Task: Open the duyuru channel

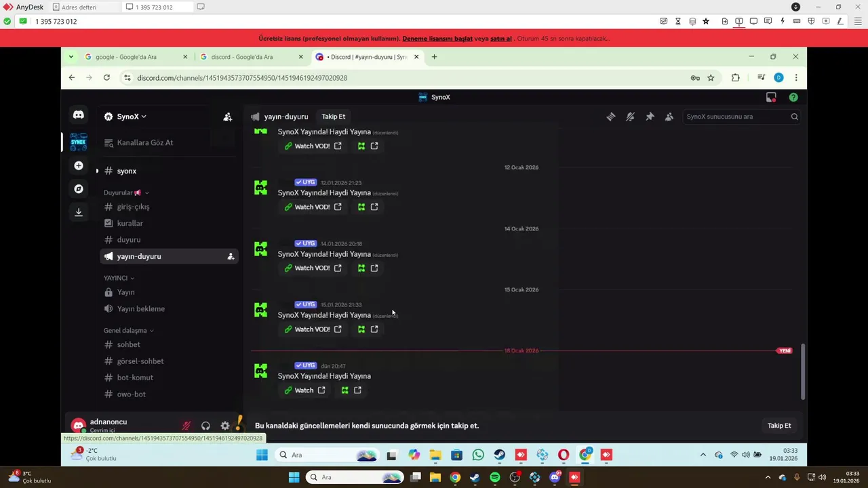Action: [x=168, y=239]
